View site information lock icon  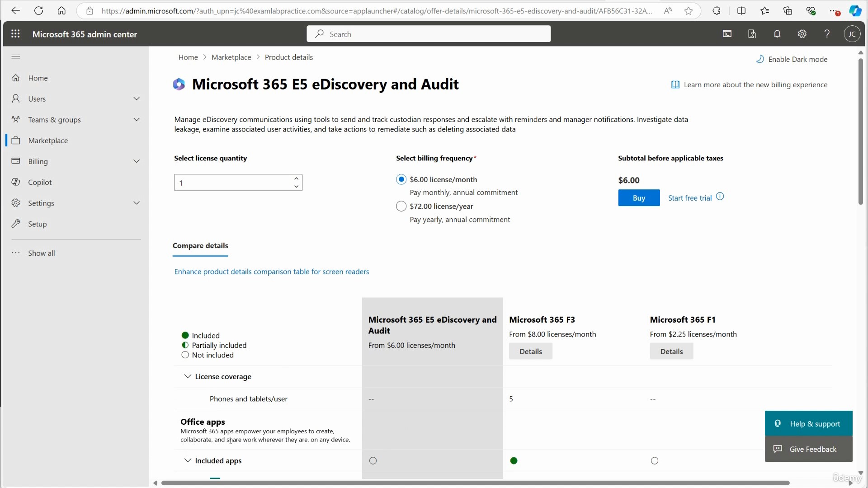coord(90,11)
